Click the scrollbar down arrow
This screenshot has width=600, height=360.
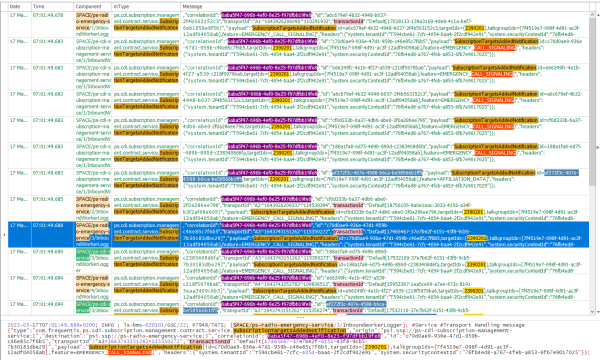(x=593, y=311)
